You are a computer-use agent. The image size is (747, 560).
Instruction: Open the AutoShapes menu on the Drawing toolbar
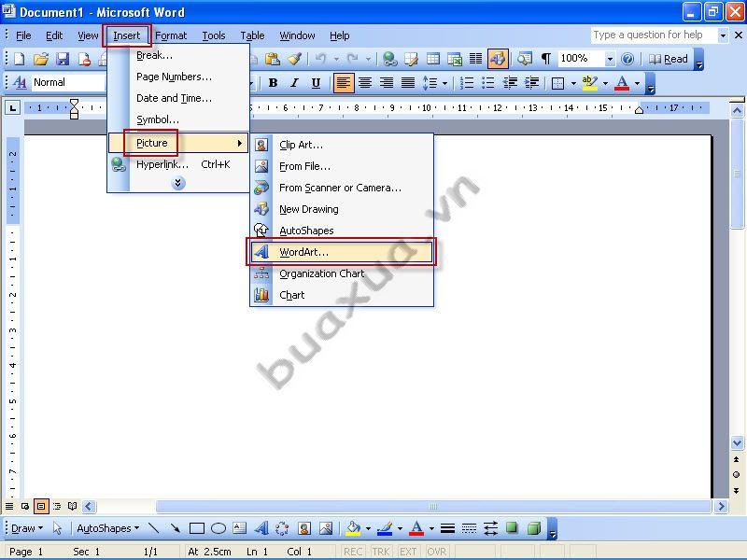108,528
